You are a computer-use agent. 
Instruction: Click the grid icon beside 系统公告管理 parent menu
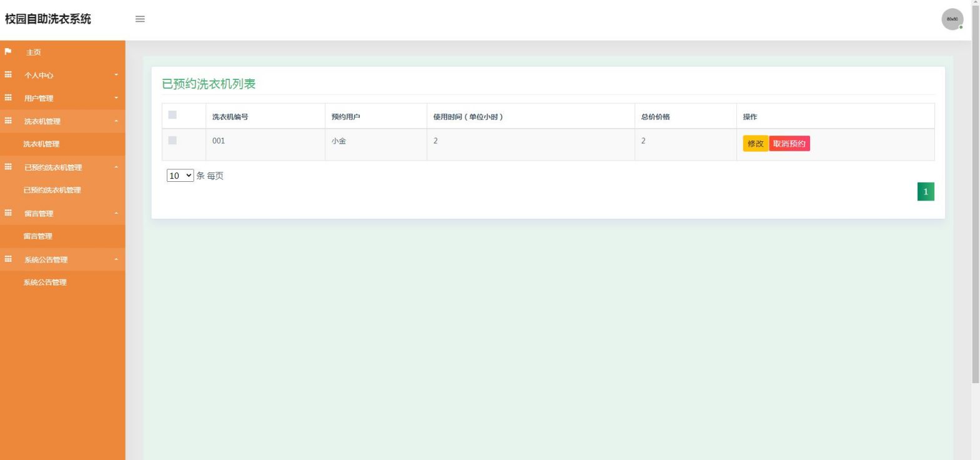tap(8, 259)
